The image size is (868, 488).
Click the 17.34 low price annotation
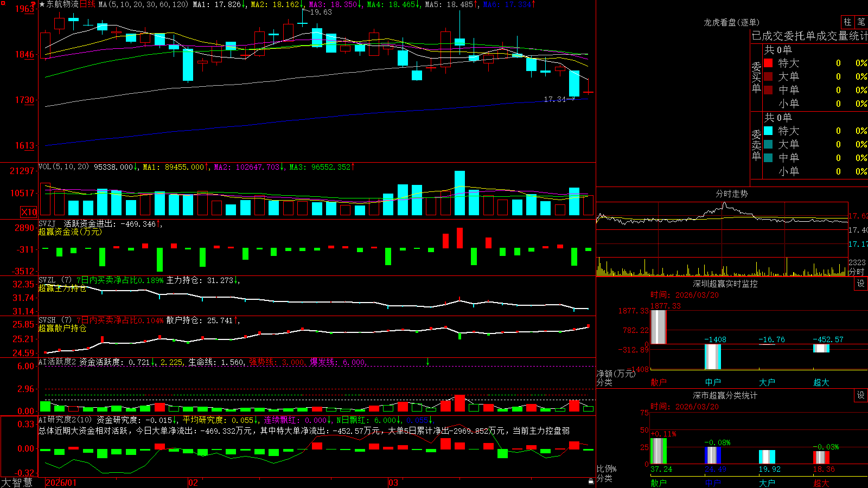554,99
